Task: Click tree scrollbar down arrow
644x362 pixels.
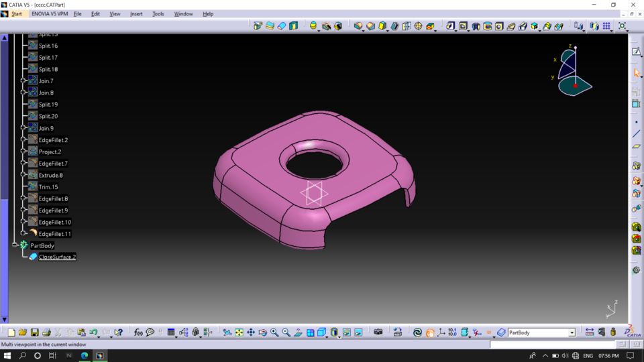Action: click(4, 319)
